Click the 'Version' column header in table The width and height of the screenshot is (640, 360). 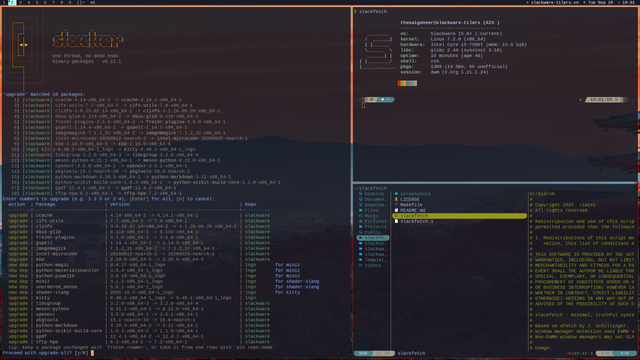click(x=120, y=204)
